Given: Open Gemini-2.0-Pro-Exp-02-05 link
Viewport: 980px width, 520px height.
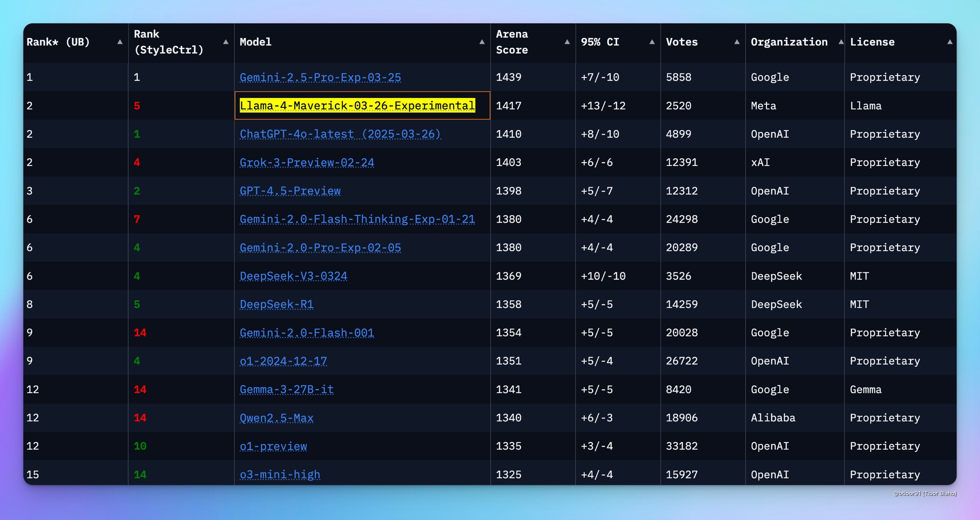Looking at the screenshot, I should coord(320,248).
